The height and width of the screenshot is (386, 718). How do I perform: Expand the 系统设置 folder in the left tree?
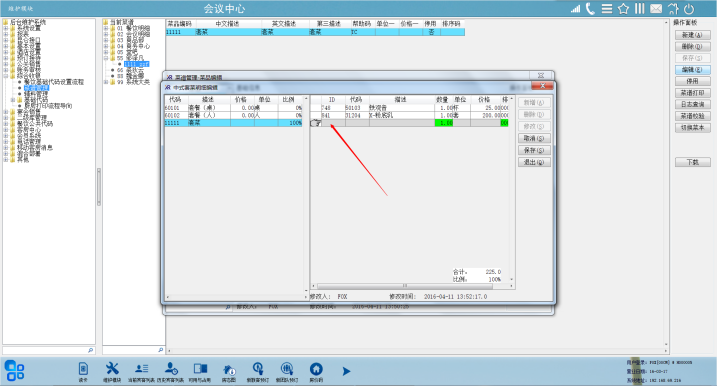[x=6, y=28]
